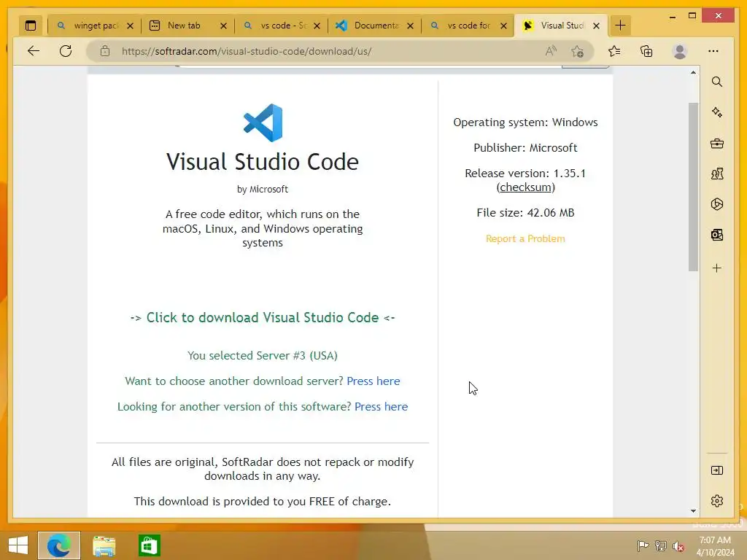Screen dimensions: 747x560
Task: Reload the current page
Action: point(66,51)
